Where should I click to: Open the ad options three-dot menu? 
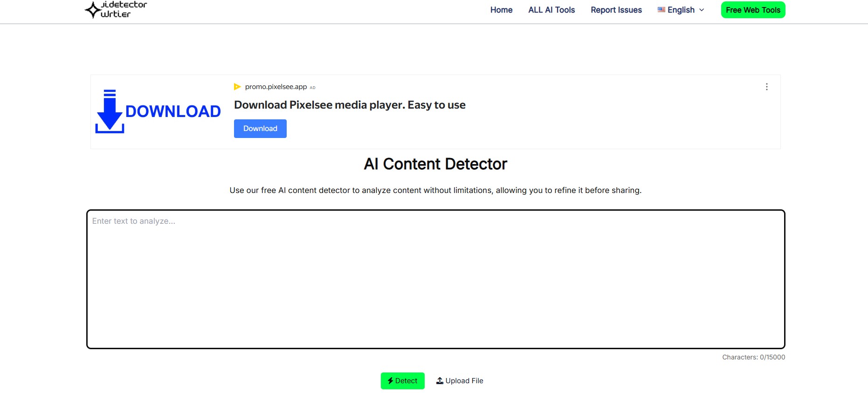[766, 87]
